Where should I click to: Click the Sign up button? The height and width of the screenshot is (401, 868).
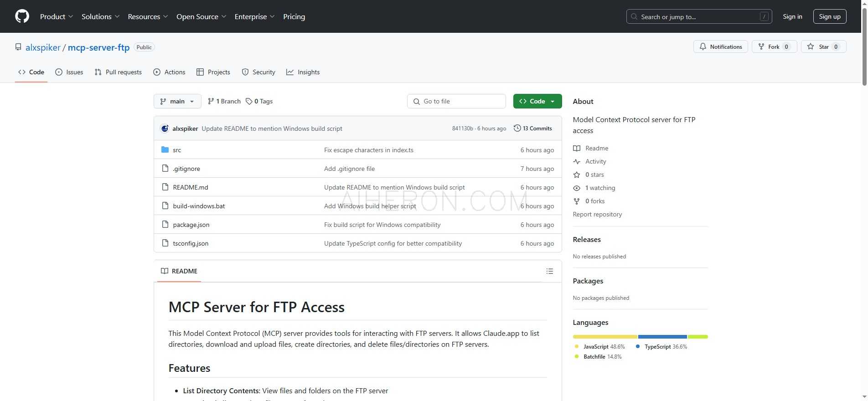(x=830, y=16)
